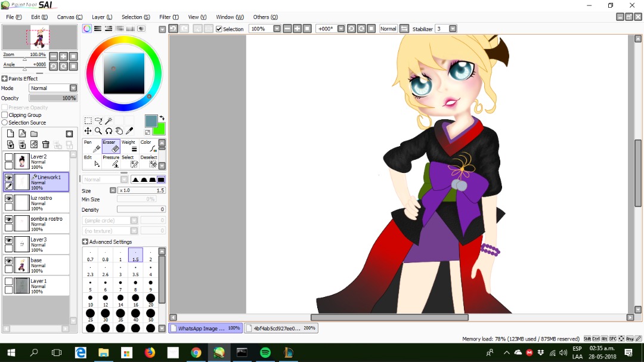Image resolution: width=644 pixels, height=362 pixels.
Task: Open the rotation angle dropdown
Action: point(341,29)
